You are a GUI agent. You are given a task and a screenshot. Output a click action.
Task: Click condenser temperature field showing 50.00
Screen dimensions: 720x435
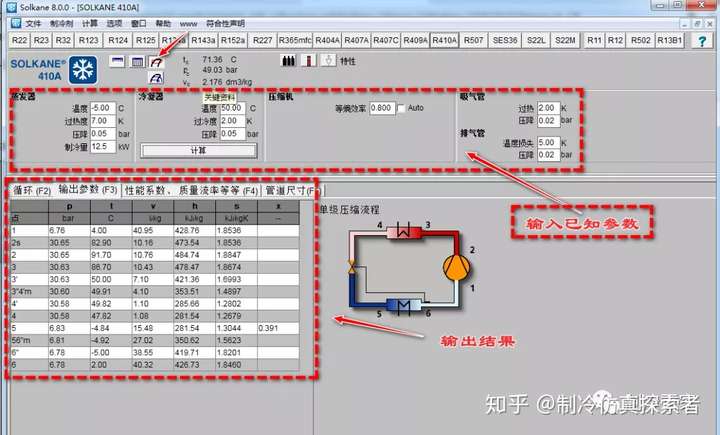click(233, 108)
